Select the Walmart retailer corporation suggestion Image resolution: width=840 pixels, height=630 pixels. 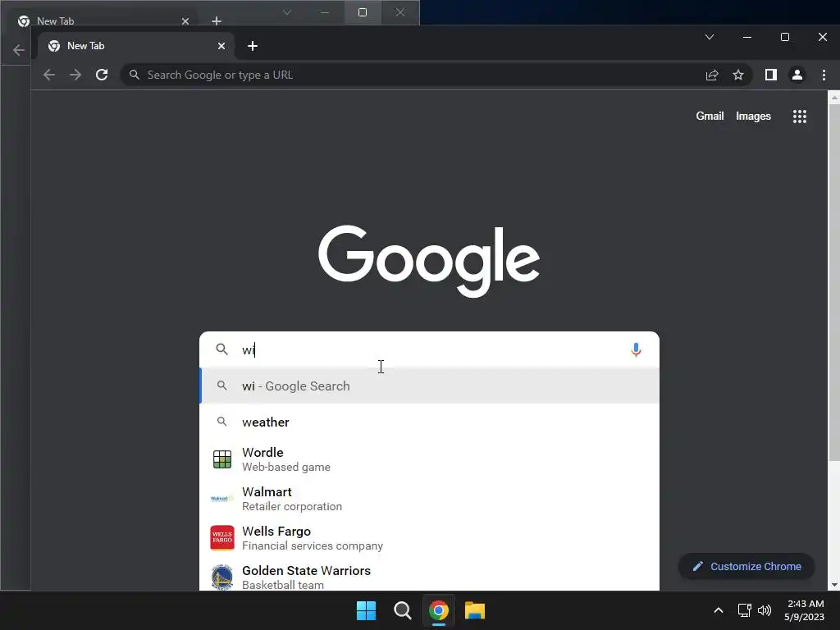click(429, 499)
